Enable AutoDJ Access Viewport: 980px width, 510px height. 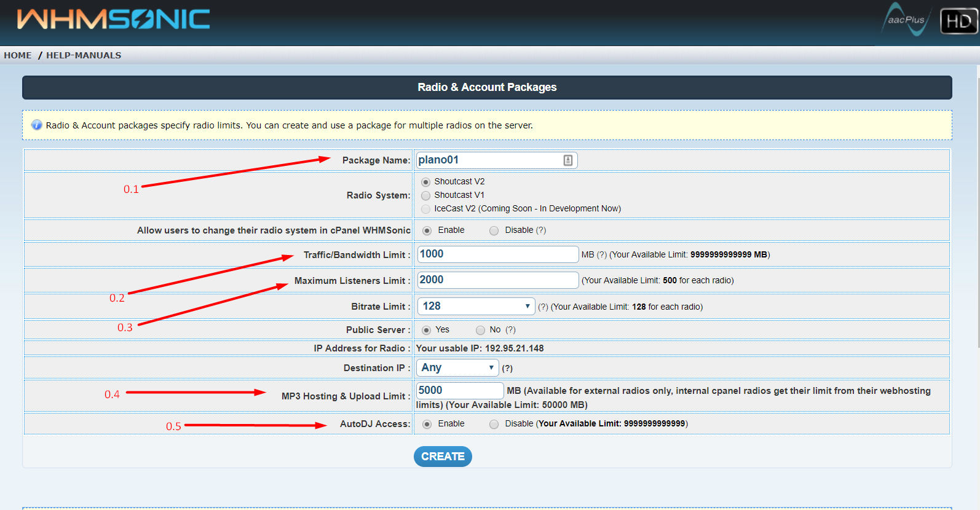point(427,424)
